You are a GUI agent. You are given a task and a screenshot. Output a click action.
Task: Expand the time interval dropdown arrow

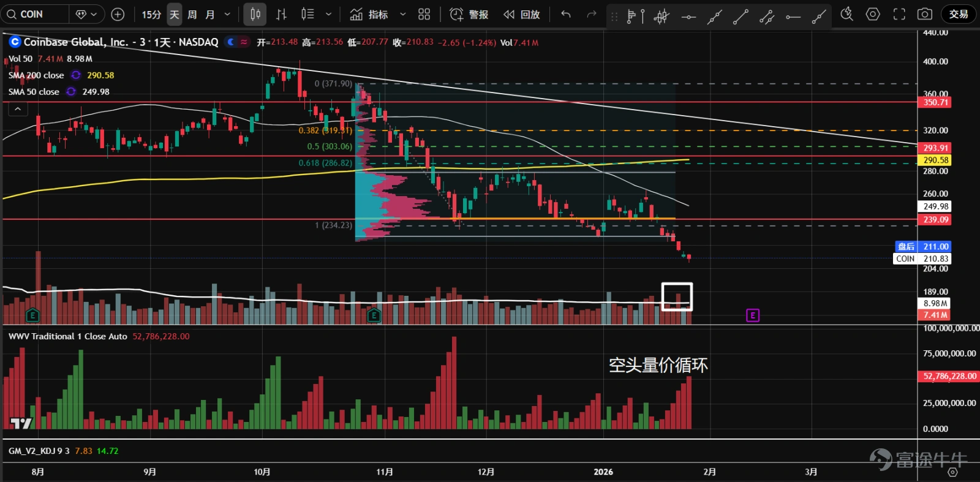point(227,14)
